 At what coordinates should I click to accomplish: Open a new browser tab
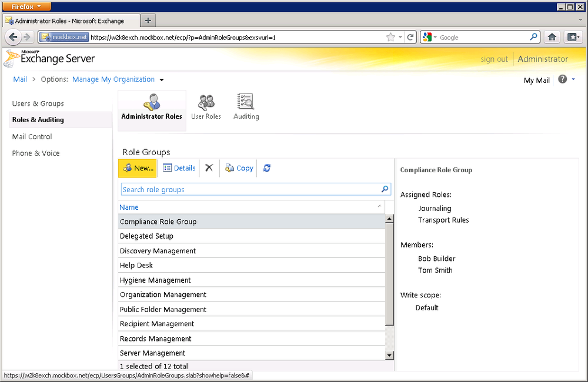click(x=148, y=20)
